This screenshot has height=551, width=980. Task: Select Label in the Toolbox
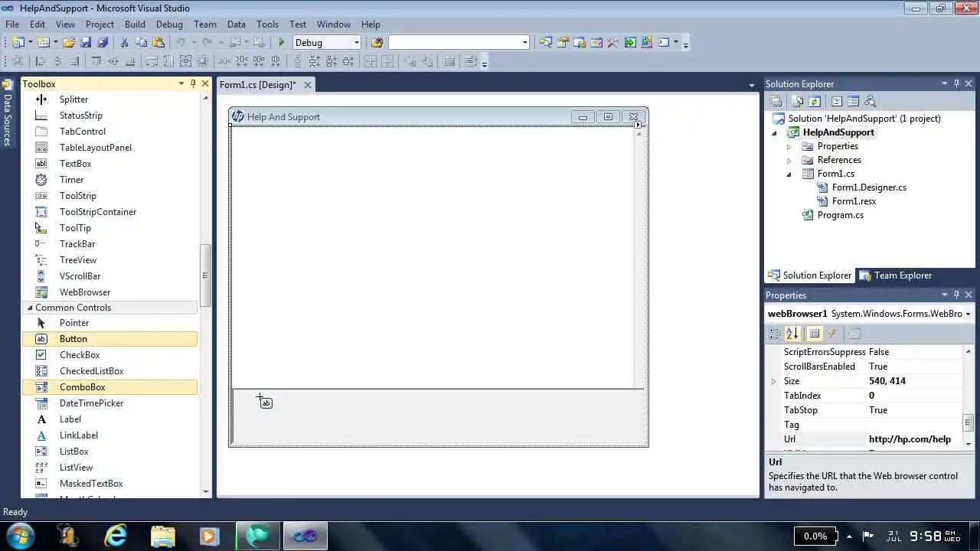(109, 419)
